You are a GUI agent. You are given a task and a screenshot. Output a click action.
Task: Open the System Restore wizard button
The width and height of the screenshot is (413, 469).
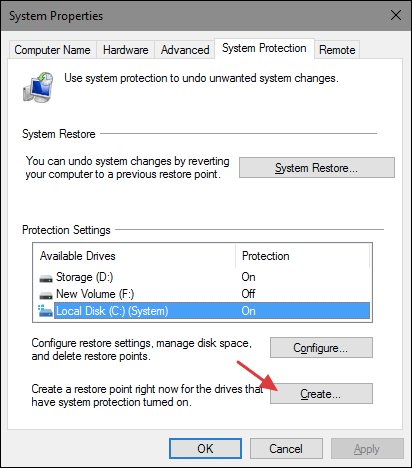(317, 168)
